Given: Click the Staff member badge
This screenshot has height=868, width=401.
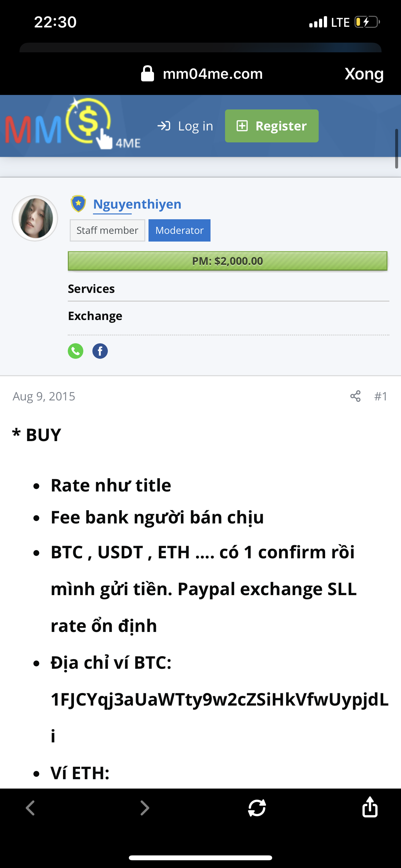Looking at the screenshot, I should point(107,231).
